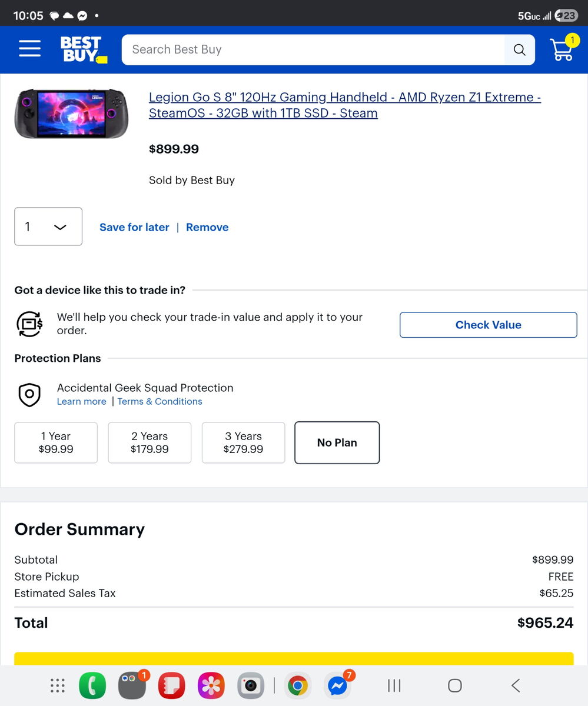This screenshot has height=706, width=588.
Task: Choose the 3 Years $279.99 plan
Action: [243, 442]
